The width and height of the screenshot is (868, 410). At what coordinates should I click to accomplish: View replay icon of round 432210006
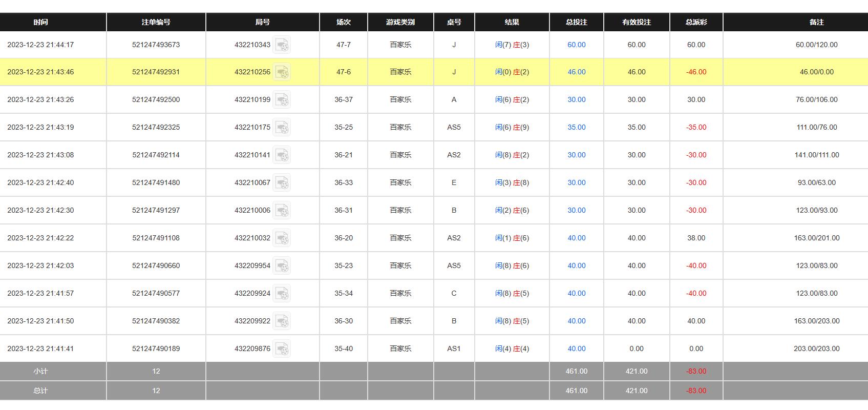pyautogui.click(x=282, y=211)
